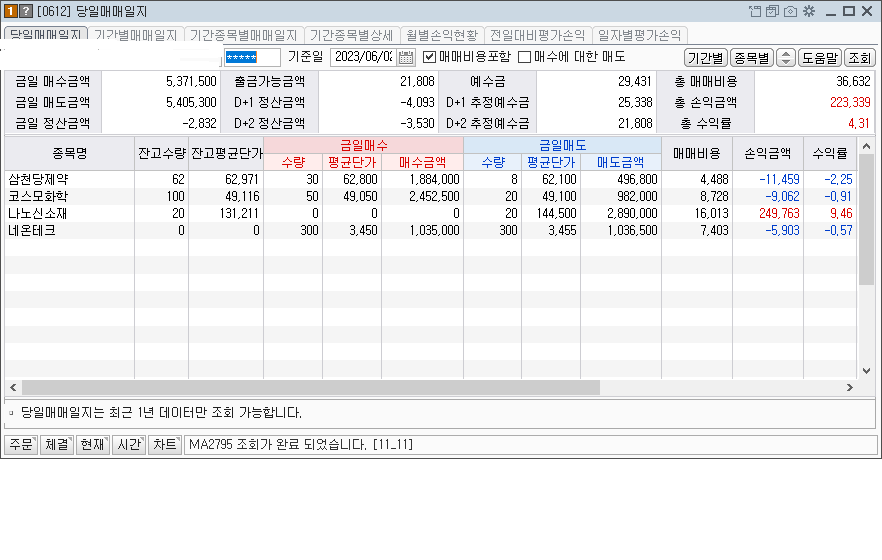Screen dimensions: 882x560
Task: Enable the 매수에 대한 매도 checkbox
Action: pyautogui.click(x=524, y=57)
